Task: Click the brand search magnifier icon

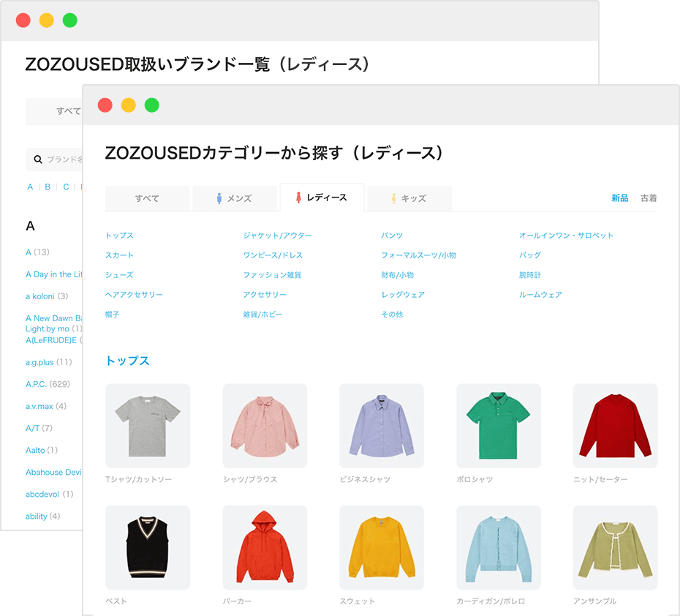Action: 38,159
